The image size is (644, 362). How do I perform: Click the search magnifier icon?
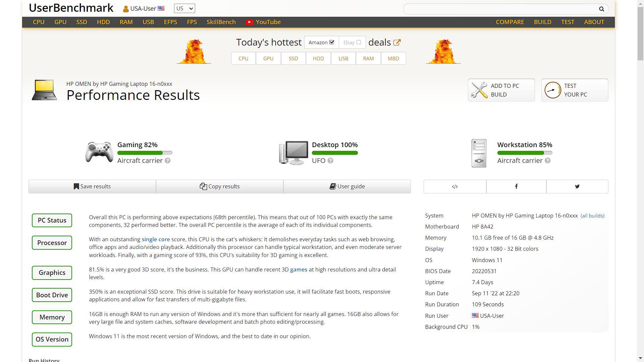pyautogui.click(x=601, y=9)
